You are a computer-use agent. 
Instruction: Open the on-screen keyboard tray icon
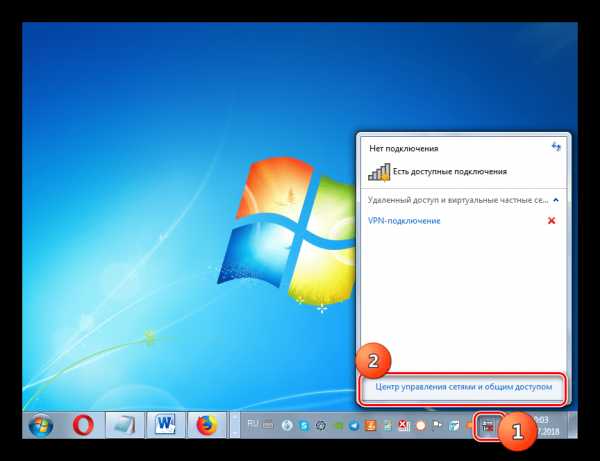[268, 424]
